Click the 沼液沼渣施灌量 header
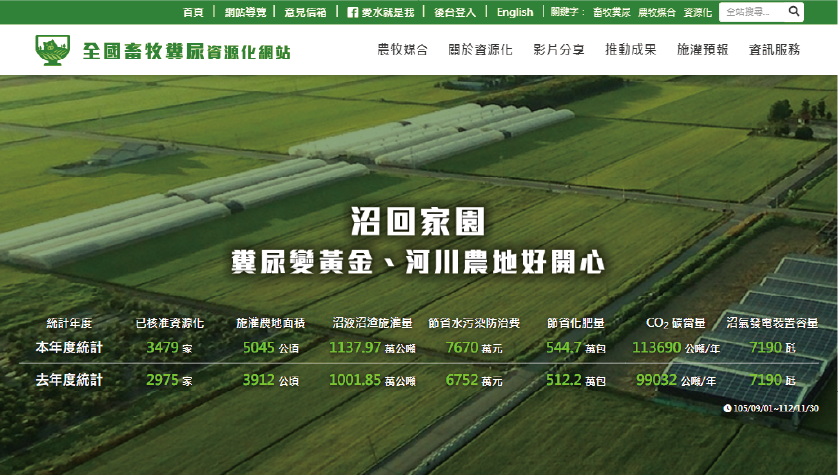The image size is (838, 475). click(x=373, y=323)
